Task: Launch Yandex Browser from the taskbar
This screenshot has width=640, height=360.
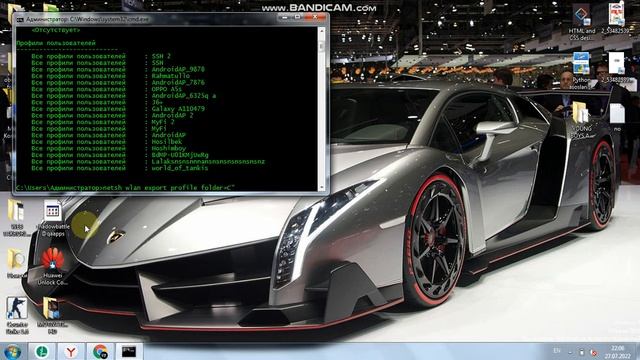Action: tap(71, 351)
